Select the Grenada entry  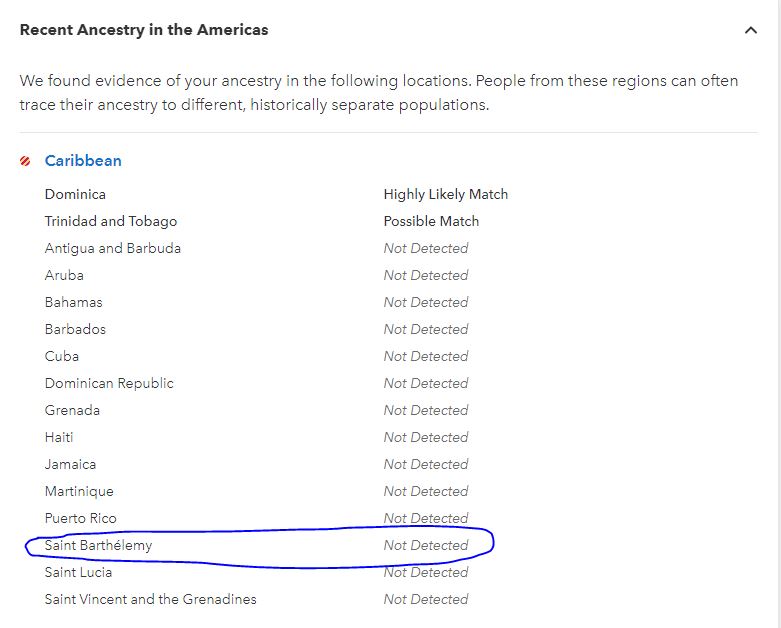click(x=72, y=410)
